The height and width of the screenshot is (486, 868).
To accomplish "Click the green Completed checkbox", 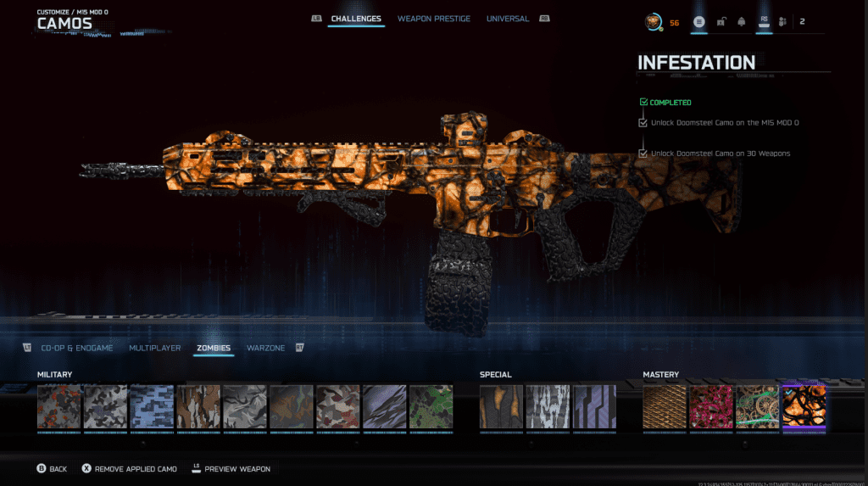I will pos(643,103).
